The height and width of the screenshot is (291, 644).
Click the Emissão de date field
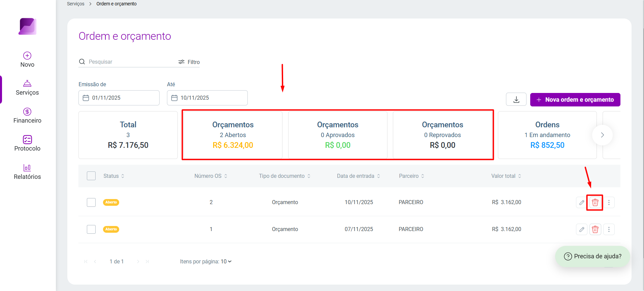[119, 98]
